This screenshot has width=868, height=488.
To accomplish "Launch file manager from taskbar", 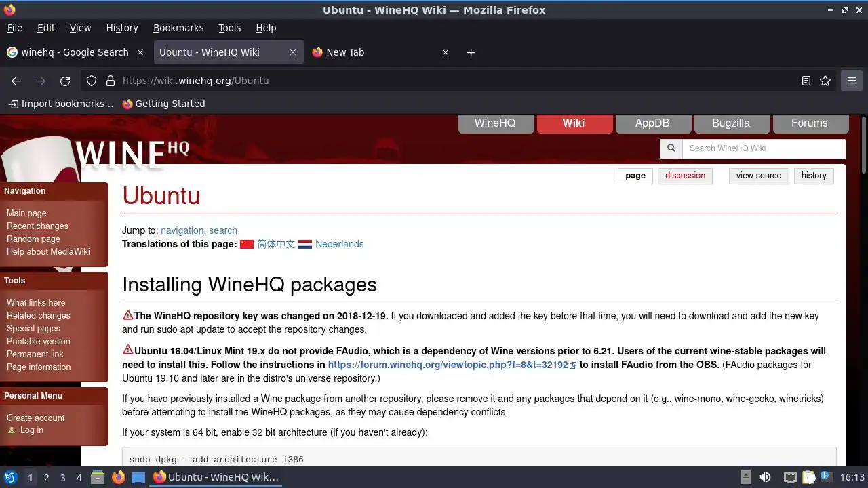I will click(x=98, y=477).
